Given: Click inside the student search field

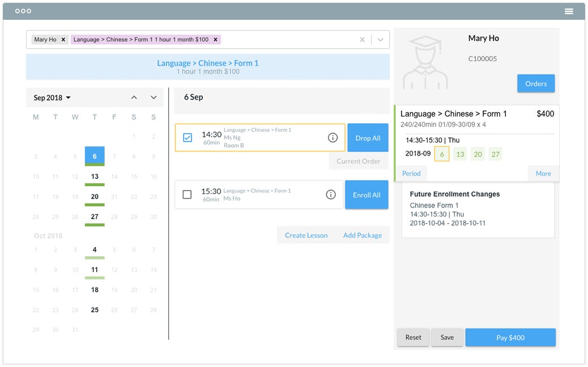Looking at the screenshot, I should 283,39.
